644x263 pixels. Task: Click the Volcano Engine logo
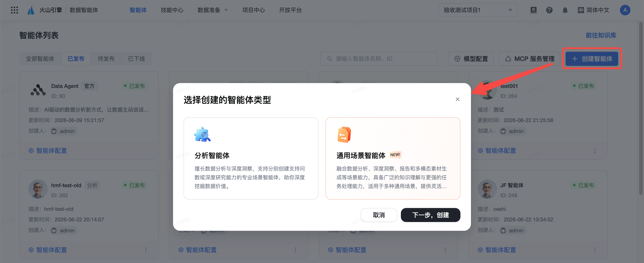[31, 10]
